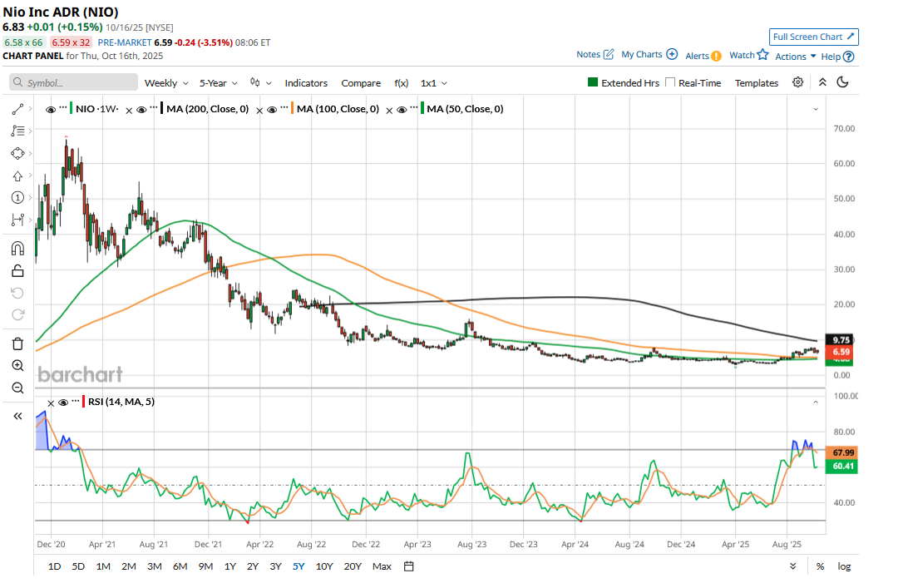
Task: Select the trend line drawing tool
Action: click(x=17, y=109)
